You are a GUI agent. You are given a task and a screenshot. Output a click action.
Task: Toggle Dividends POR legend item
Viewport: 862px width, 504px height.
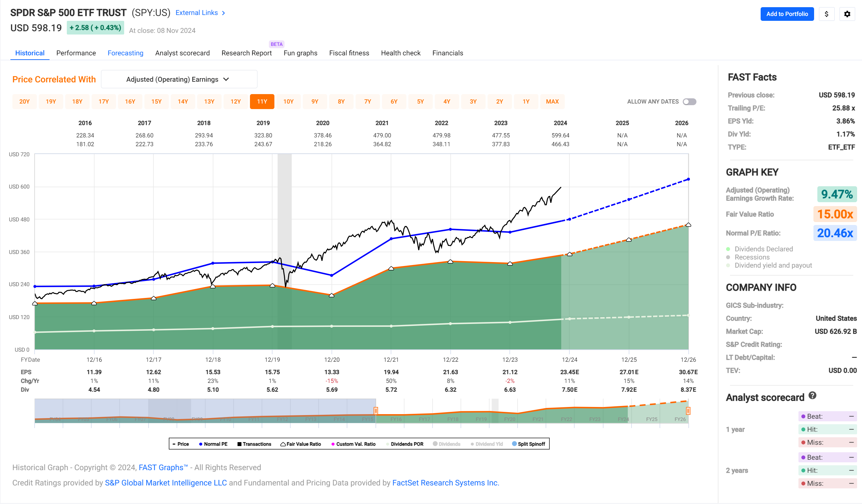point(405,444)
